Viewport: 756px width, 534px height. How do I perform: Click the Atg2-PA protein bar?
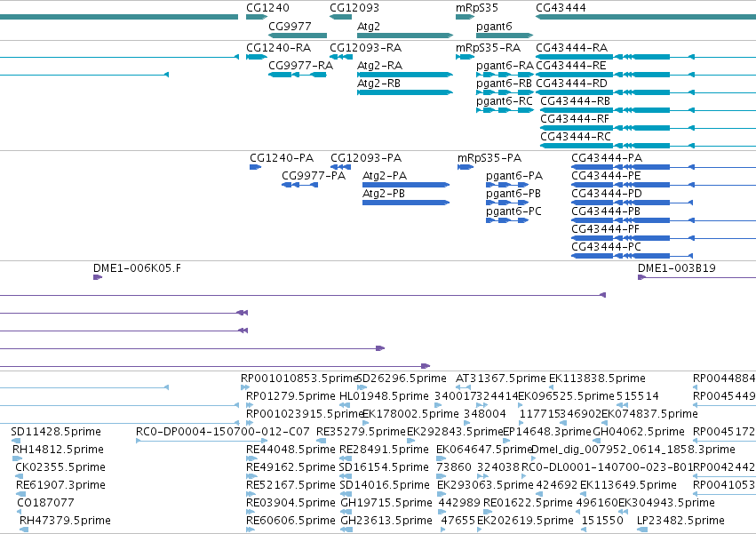click(x=406, y=185)
